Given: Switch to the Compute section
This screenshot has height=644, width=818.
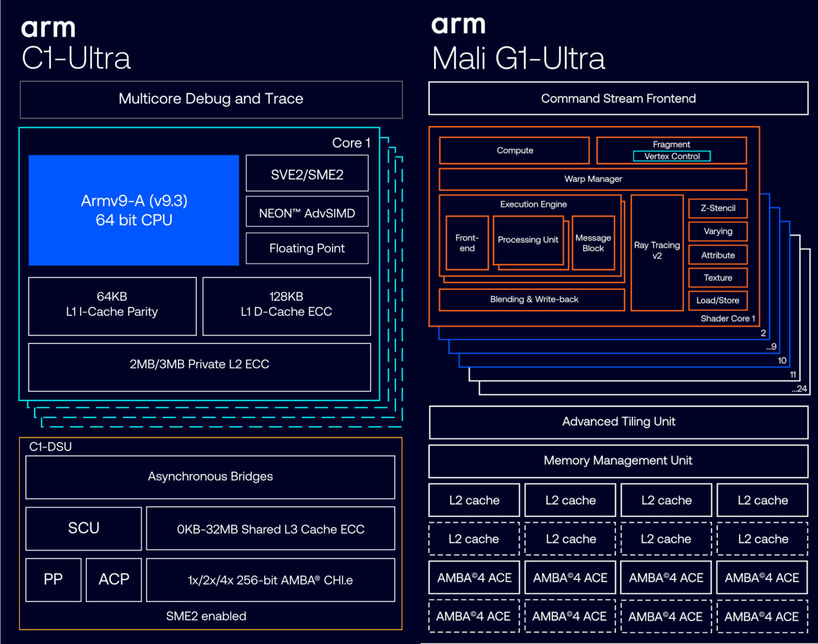Looking at the screenshot, I should coord(513,150).
